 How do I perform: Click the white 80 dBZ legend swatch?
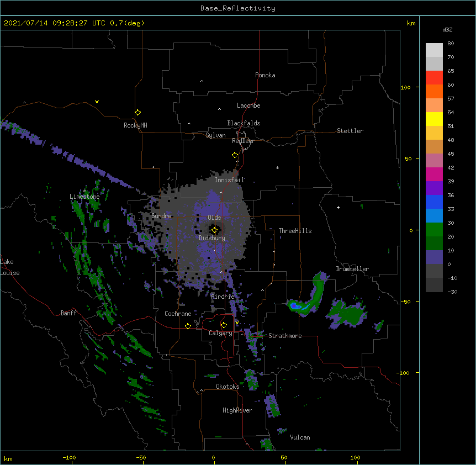[x=434, y=50]
